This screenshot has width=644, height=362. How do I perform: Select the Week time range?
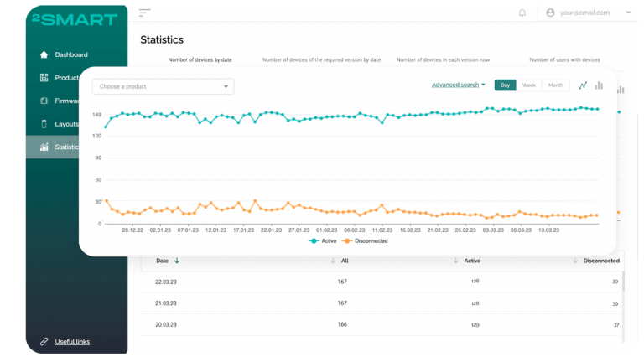529,85
